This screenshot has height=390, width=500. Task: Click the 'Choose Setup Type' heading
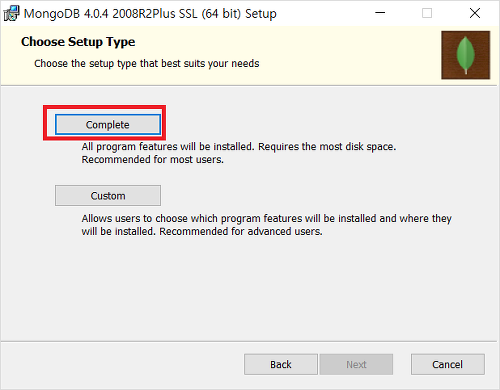(78, 42)
